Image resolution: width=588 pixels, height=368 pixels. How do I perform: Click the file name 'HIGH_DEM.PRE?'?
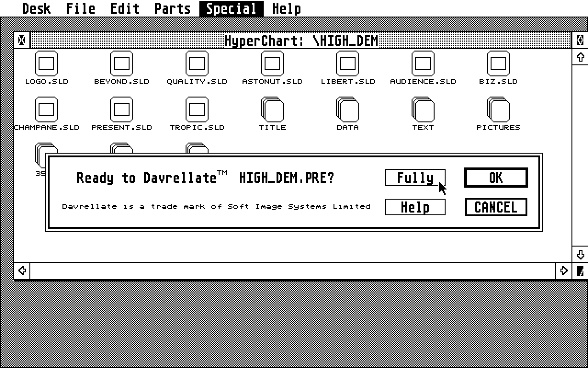pyautogui.click(x=287, y=178)
